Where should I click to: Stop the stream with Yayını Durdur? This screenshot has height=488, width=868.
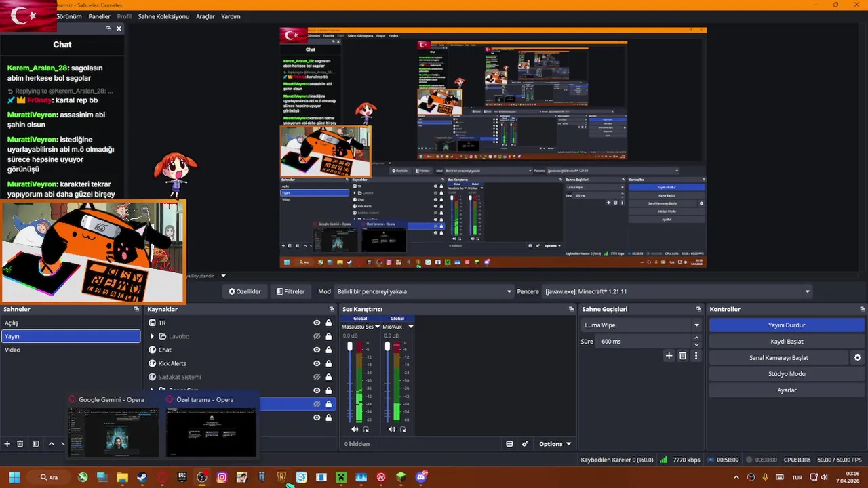point(787,325)
